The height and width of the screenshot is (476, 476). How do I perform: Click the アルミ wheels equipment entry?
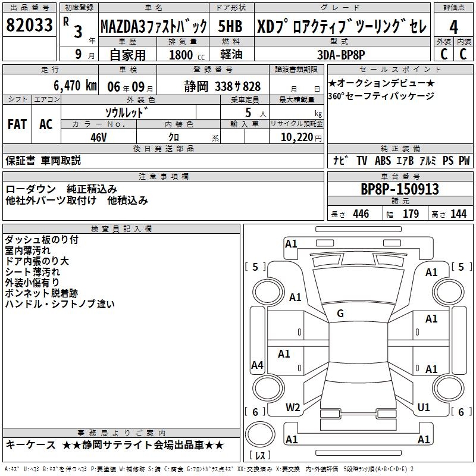point(427,161)
